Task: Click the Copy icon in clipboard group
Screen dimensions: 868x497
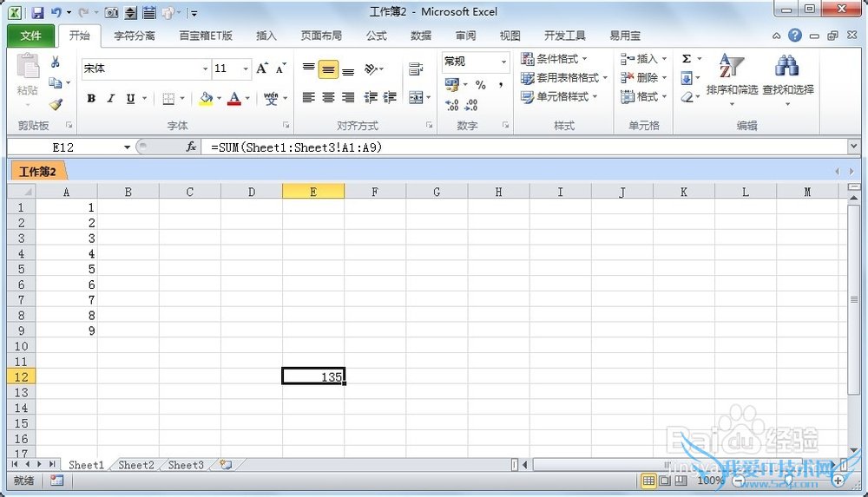Action: (55, 83)
